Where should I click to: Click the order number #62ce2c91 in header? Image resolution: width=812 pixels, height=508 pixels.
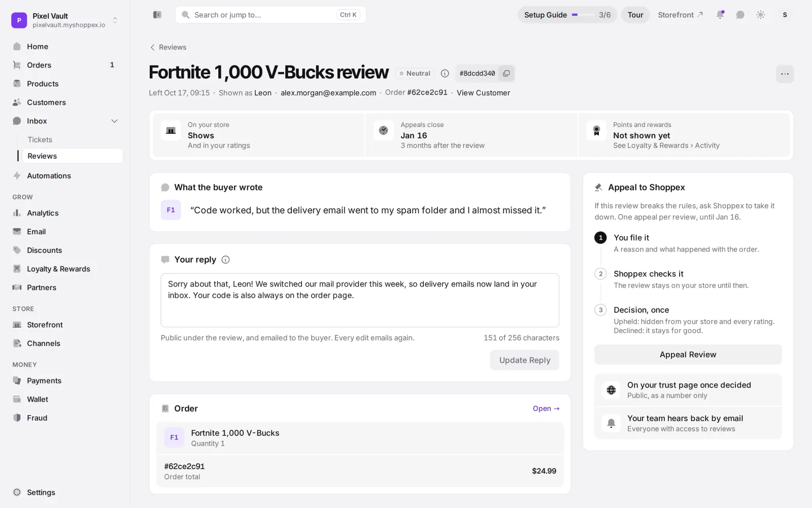click(x=427, y=92)
